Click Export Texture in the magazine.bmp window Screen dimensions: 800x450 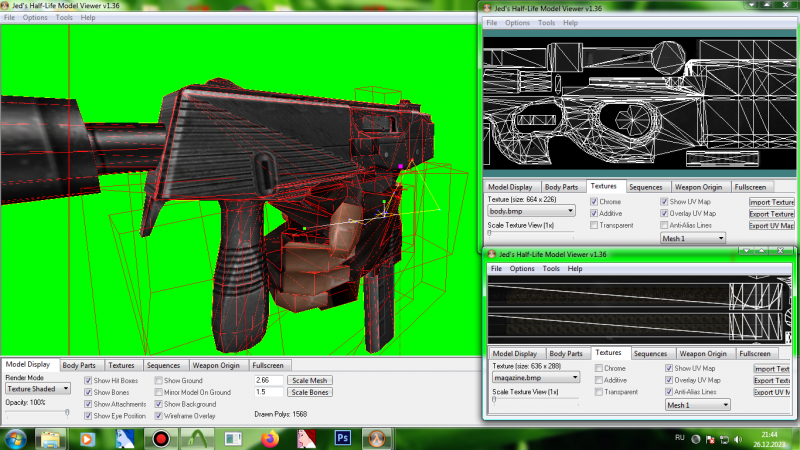tap(772, 380)
